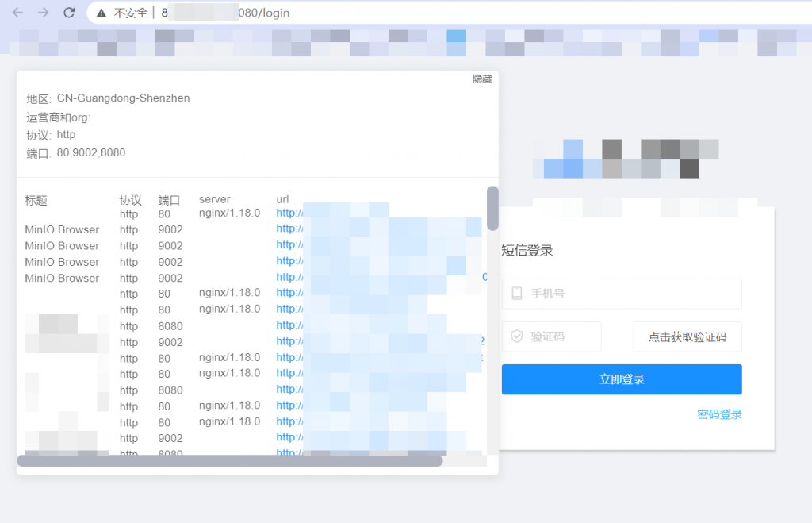
Task: Click the vertical scrollbar thumb of the table
Action: pyautogui.click(x=492, y=208)
